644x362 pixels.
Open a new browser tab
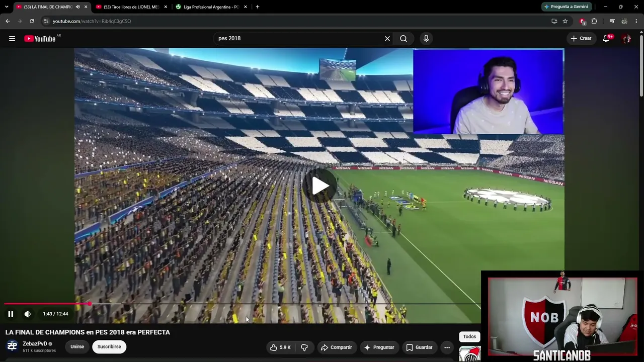click(258, 7)
